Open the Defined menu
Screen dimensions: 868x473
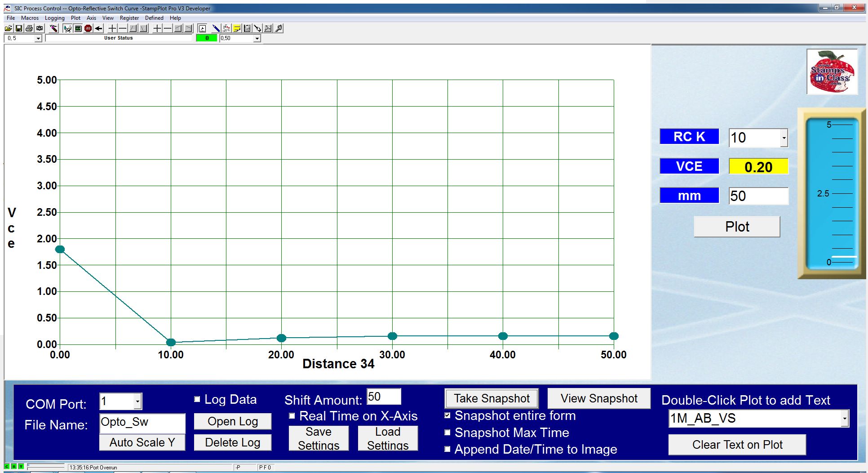(154, 18)
